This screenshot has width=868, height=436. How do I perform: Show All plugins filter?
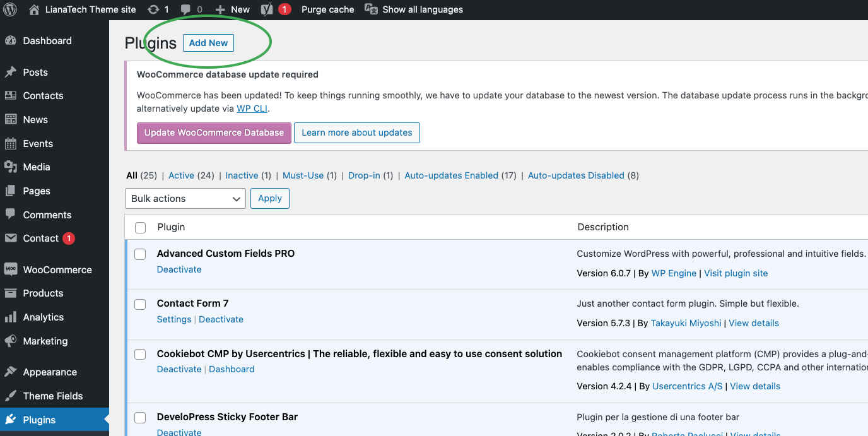coord(132,175)
